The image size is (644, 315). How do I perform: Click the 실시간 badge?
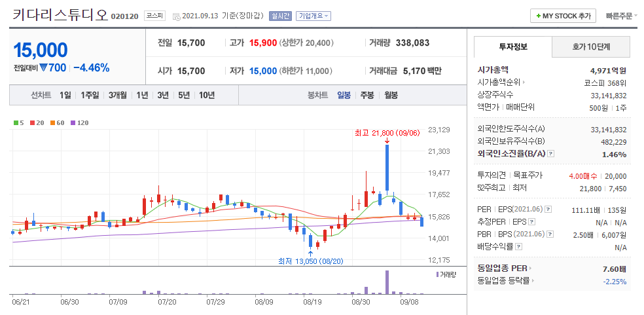(280, 16)
